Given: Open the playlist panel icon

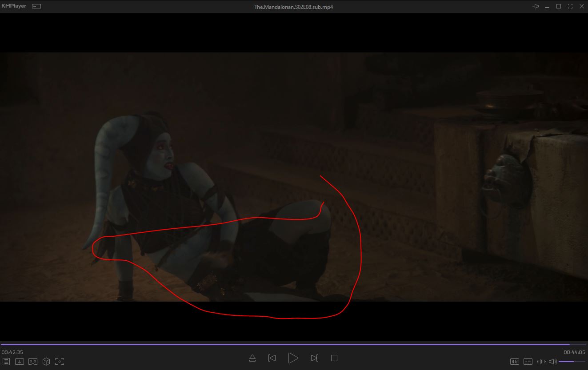Looking at the screenshot, I should 6,362.
